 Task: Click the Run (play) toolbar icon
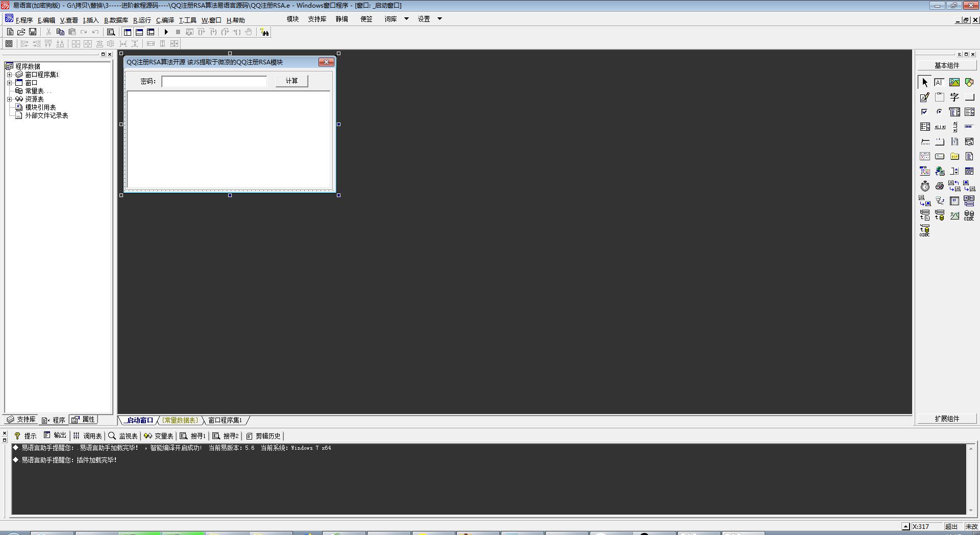(166, 32)
